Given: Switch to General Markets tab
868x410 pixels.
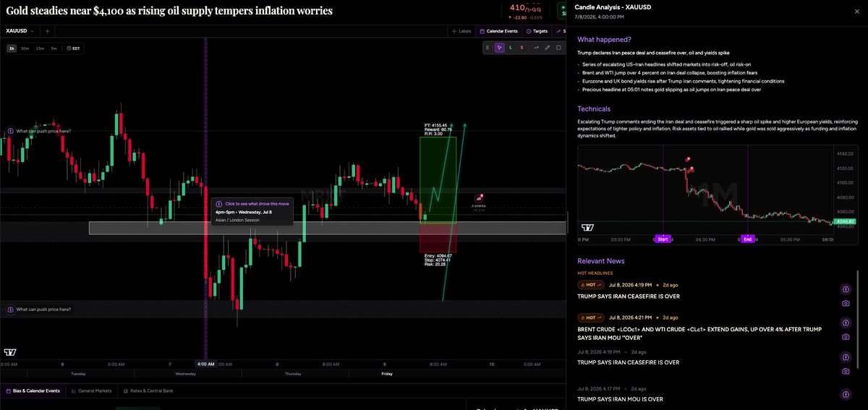Looking at the screenshot, I should pyautogui.click(x=90, y=390).
